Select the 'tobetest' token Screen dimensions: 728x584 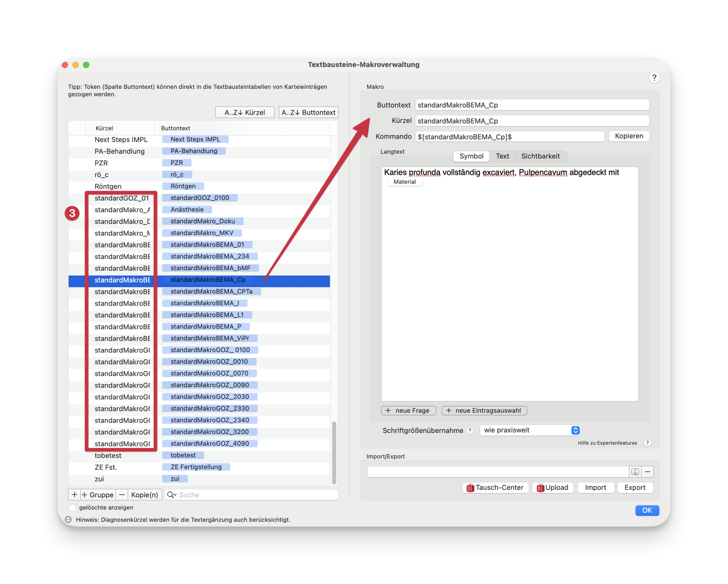183,455
